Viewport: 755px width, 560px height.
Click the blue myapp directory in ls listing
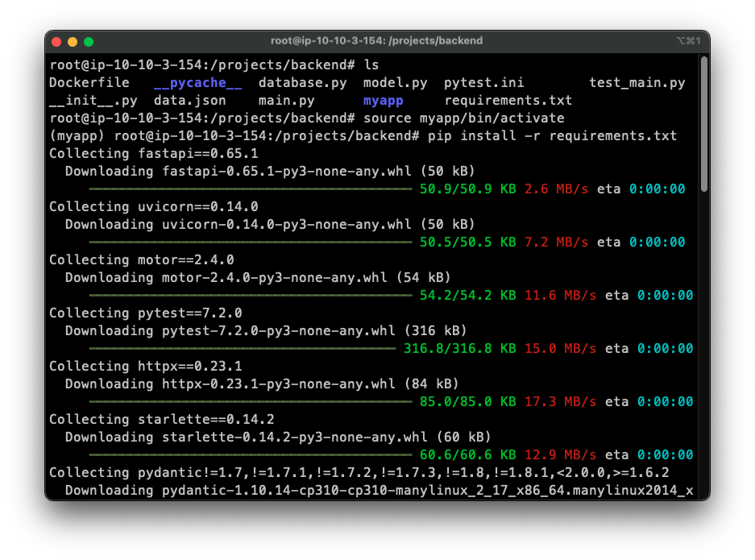coord(383,101)
